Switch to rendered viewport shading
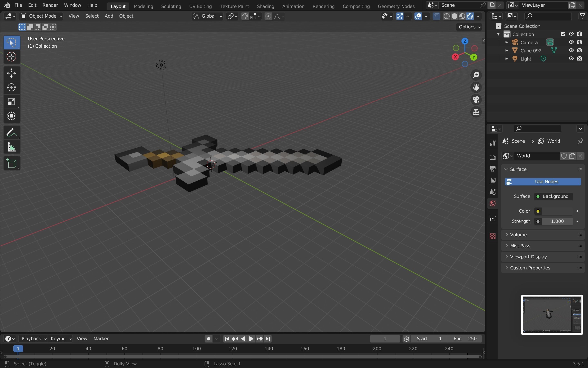This screenshot has height=368, width=588. coord(470,16)
